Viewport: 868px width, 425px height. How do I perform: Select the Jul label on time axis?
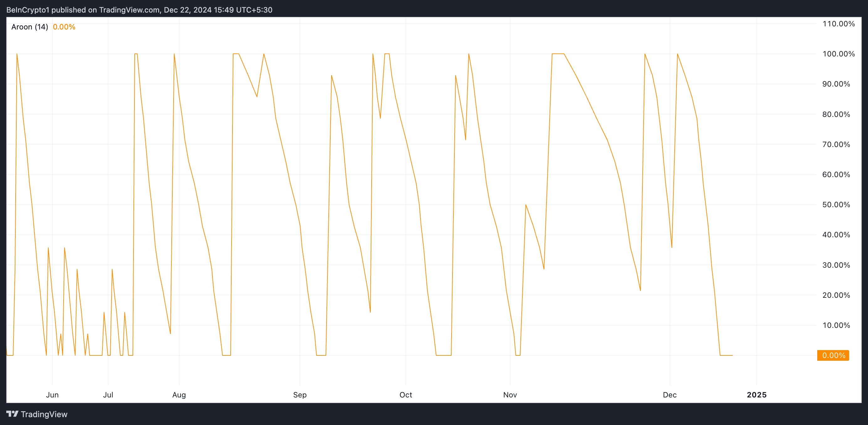point(108,395)
